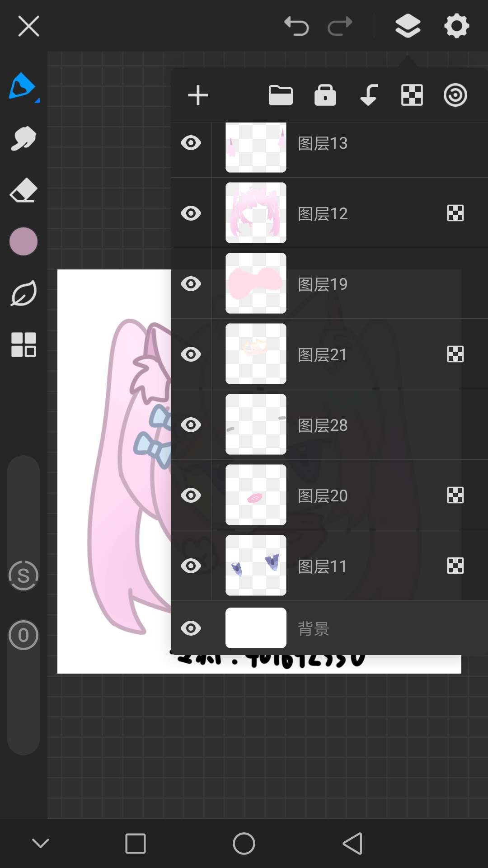
Task: Collapse the layers panel via layers icon
Action: click(408, 26)
